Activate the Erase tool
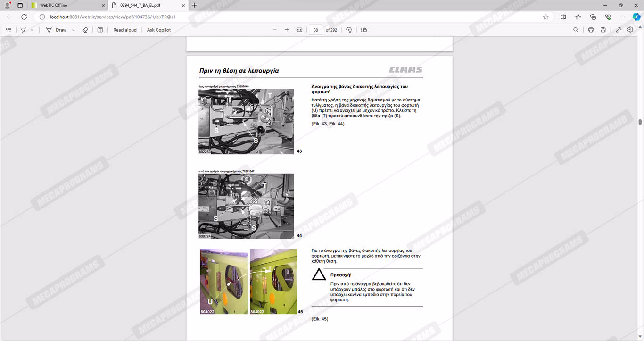Viewport: 644px width, 341px height. 85,30
